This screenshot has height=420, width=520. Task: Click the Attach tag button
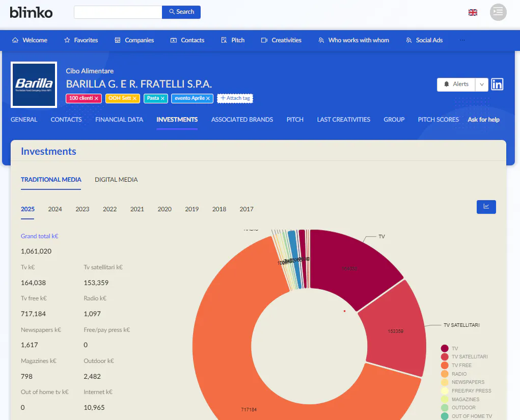tap(235, 98)
